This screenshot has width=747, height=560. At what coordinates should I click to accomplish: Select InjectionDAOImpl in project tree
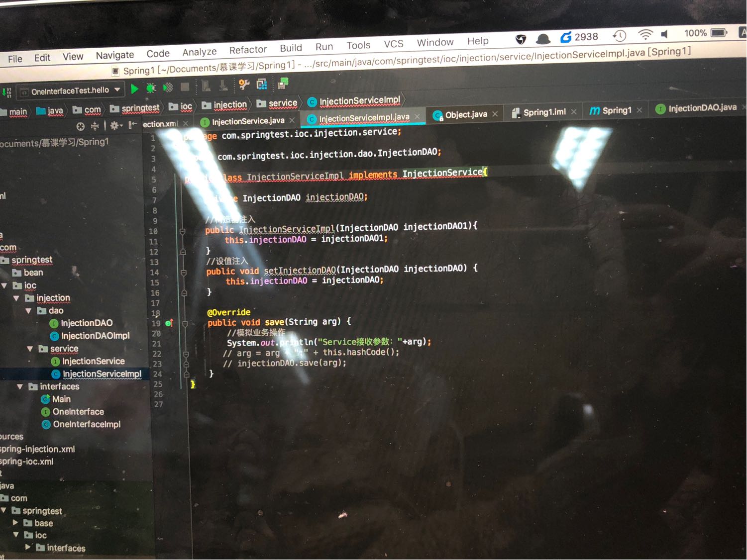[x=90, y=336]
